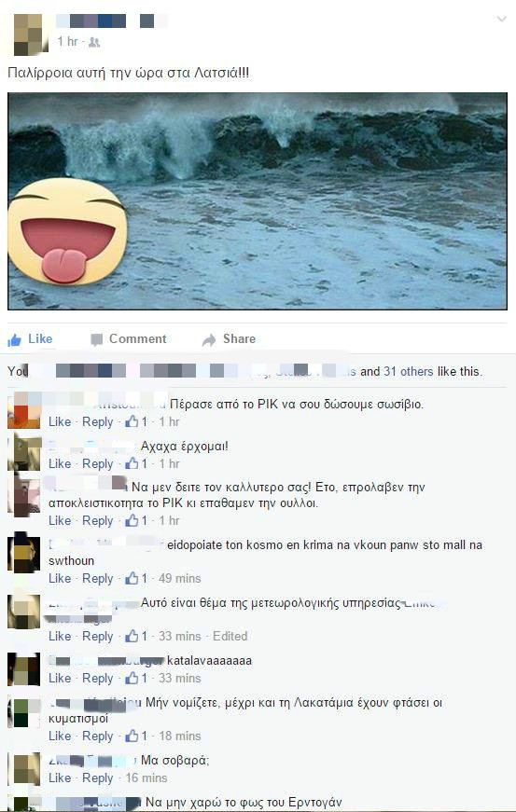This screenshot has height=812, width=516.
Task: Like the comment about ΡΙΚ and σωσίβιο
Action: 60,422
